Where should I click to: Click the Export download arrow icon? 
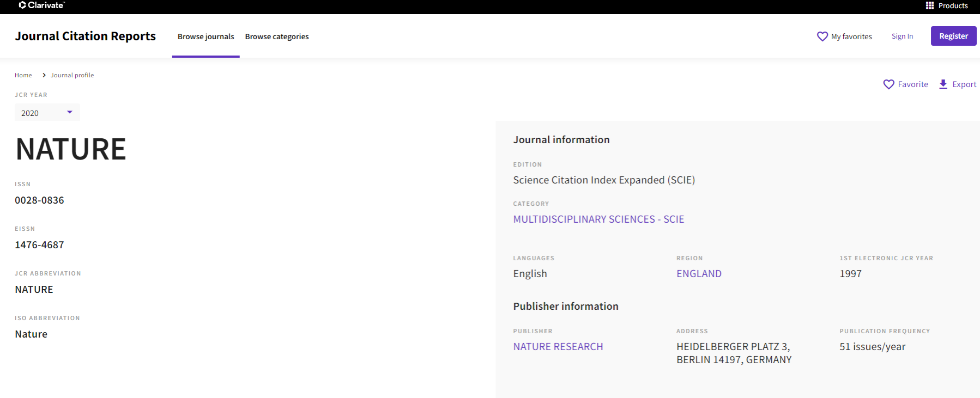click(x=943, y=84)
